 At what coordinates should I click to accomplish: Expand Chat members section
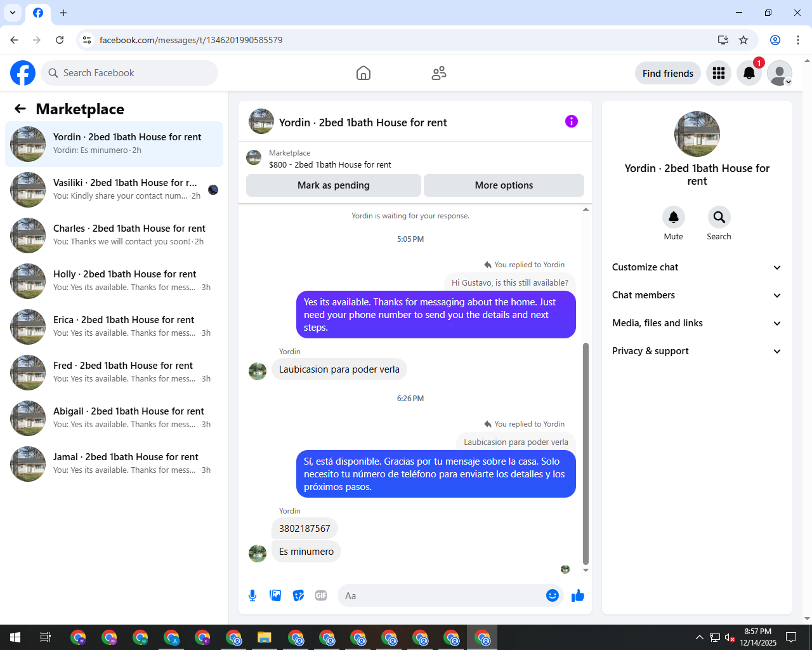coord(697,295)
